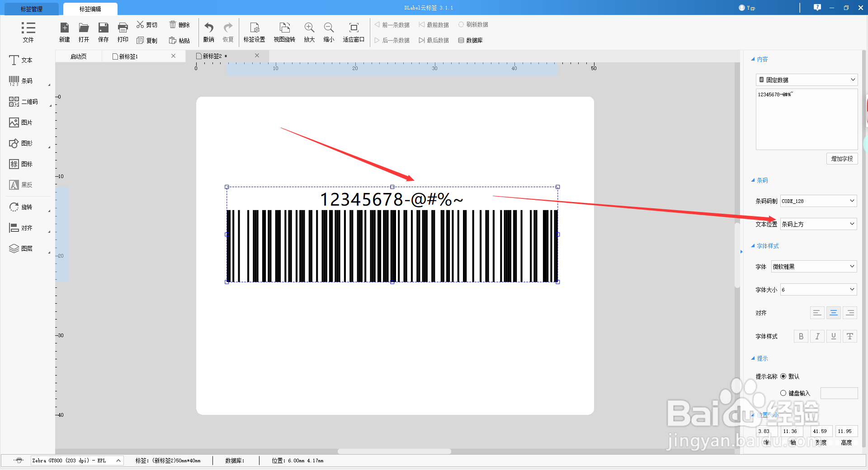This screenshot has width=868, height=470.
Task: Select the 默认 prompt name radio
Action: (x=783, y=376)
